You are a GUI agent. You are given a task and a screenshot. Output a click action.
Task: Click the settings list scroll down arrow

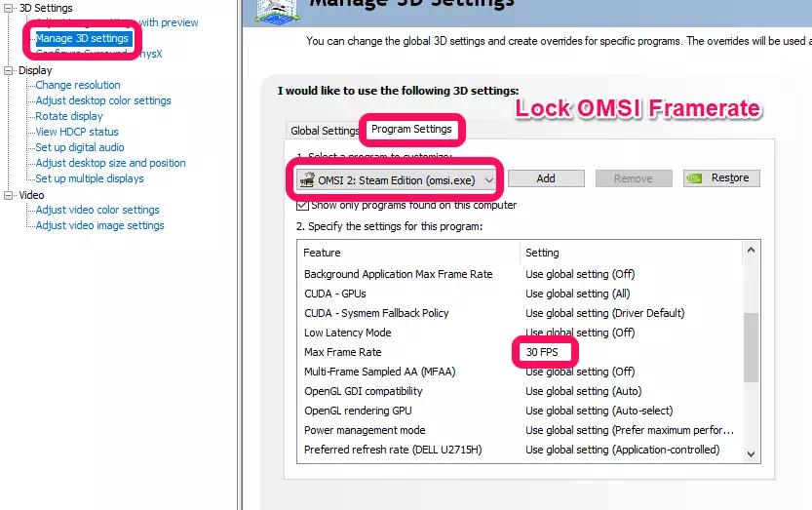(x=751, y=454)
